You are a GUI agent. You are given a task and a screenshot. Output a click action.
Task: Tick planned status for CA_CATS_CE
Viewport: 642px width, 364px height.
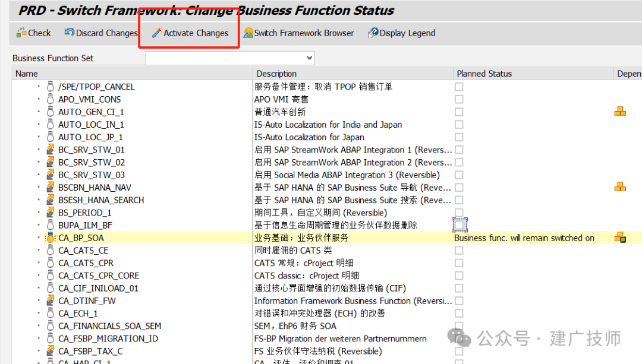(459, 251)
